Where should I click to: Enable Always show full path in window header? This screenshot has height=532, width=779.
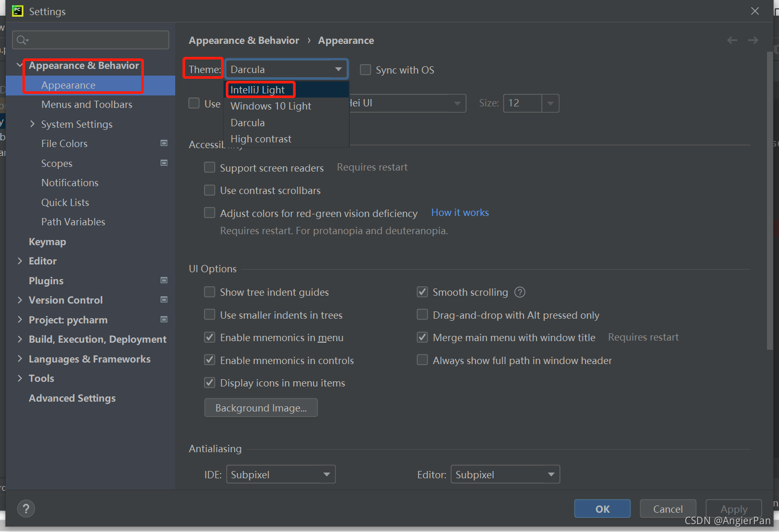click(x=422, y=360)
